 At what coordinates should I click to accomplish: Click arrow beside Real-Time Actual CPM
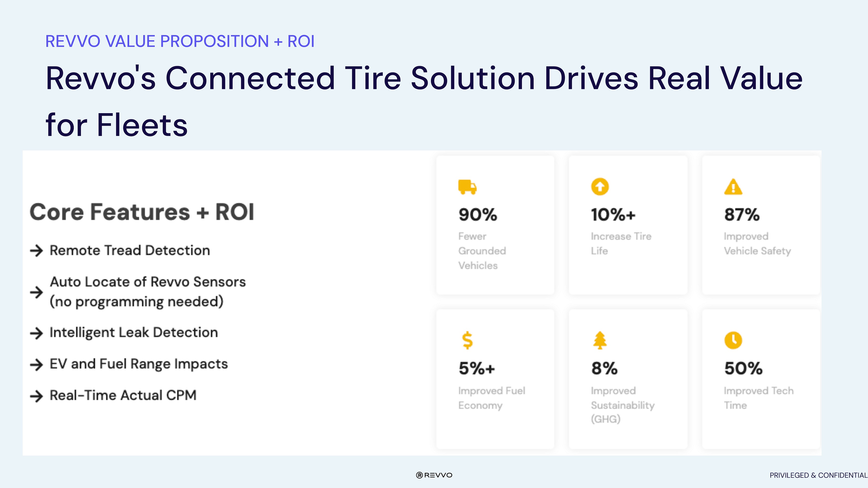[36, 396]
